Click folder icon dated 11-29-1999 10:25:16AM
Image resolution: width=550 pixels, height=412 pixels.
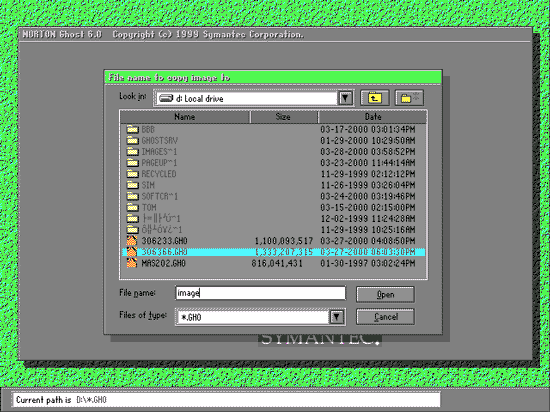132,230
